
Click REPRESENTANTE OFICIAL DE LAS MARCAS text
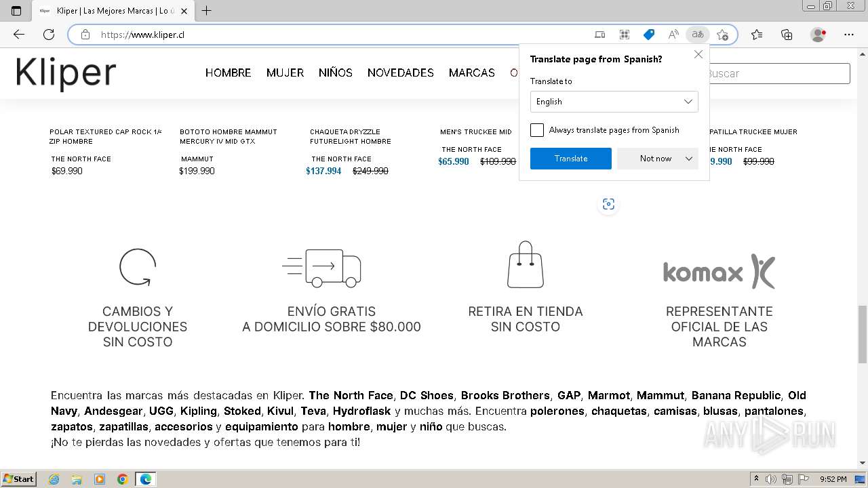click(719, 327)
